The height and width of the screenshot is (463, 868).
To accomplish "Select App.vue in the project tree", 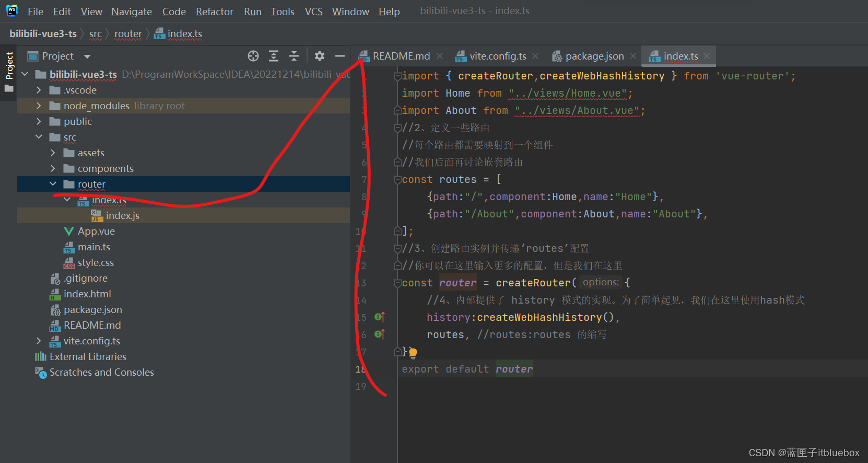I will (x=96, y=231).
